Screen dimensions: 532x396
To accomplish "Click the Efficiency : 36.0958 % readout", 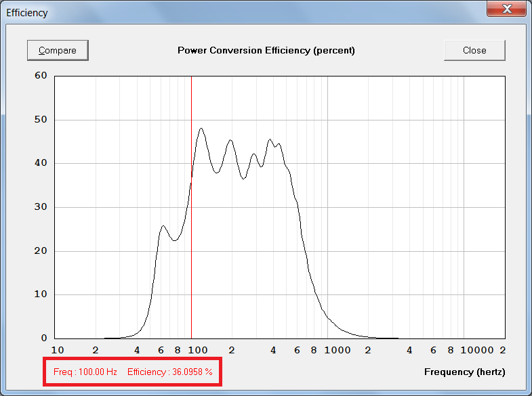I will [169, 372].
